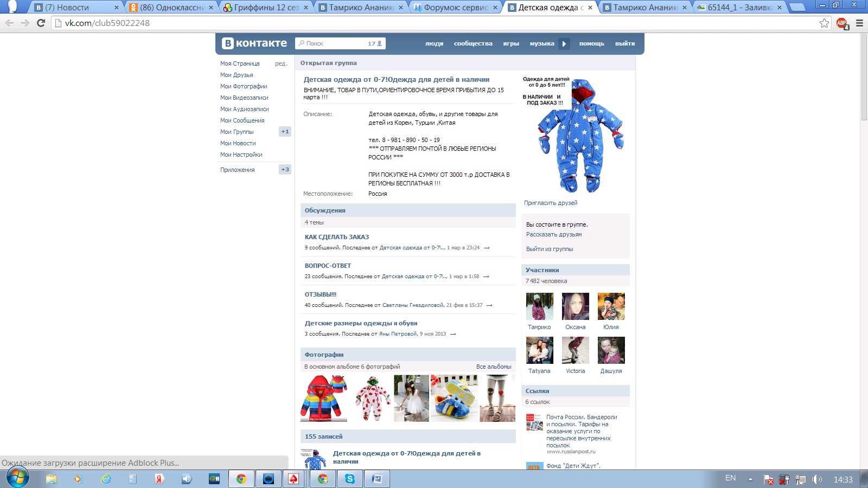Open 'музыка' in the VK header menu
868x488 pixels.
[542, 44]
